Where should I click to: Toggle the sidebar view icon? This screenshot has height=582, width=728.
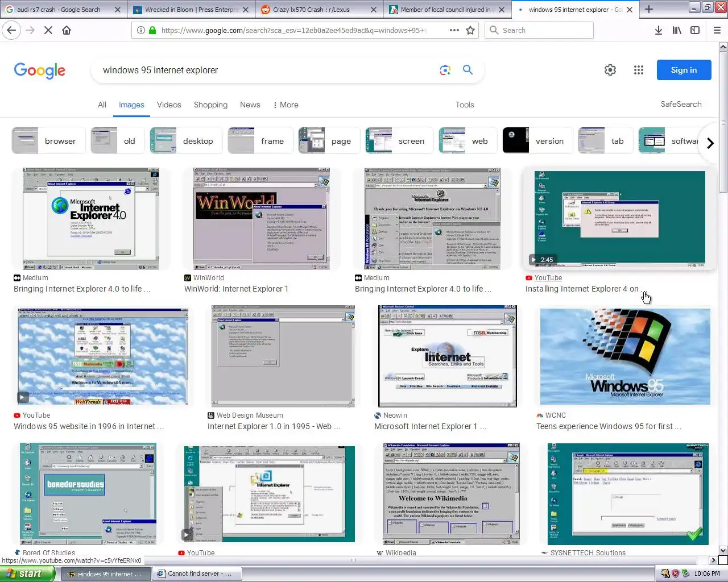695,30
